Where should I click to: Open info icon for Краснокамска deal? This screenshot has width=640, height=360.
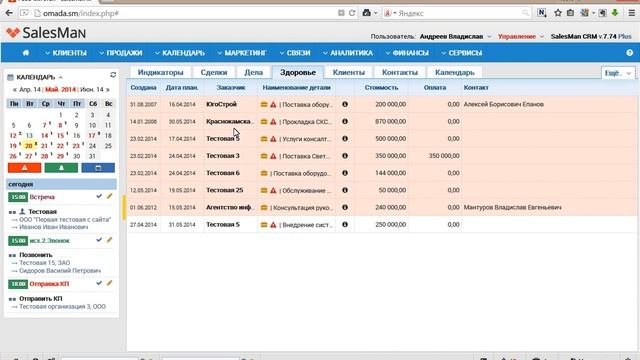(x=345, y=122)
